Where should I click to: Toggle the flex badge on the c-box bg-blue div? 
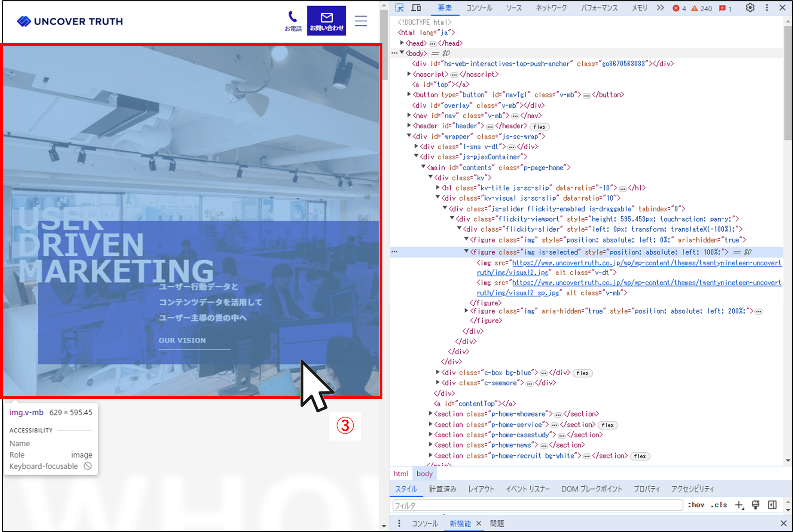[582, 373]
